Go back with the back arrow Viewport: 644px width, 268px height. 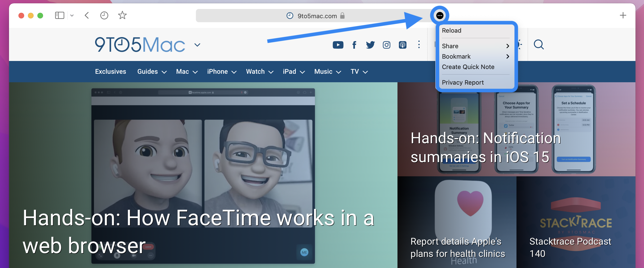click(x=87, y=16)
